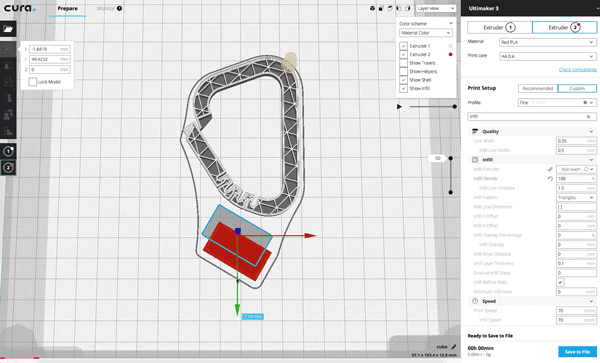Viewport: 600px width, 363px height.
Task: Select the Rotate tool icon
Action: 8,82
